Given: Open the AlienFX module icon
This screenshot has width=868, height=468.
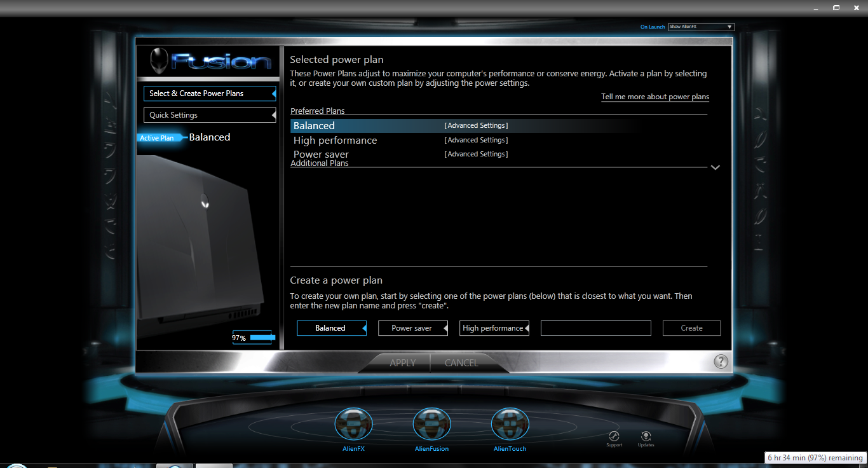Looking at the screenshot, I should click(x=353, y=425).
